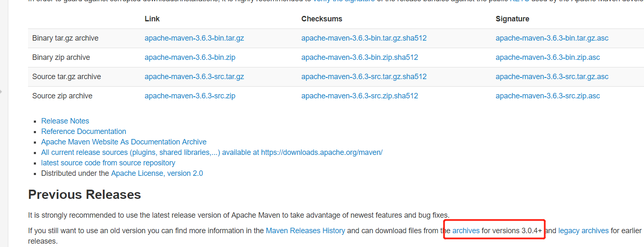Click the Binary zip archive row label
Viewport: 644px width, 247px height.
pos(61,57)
